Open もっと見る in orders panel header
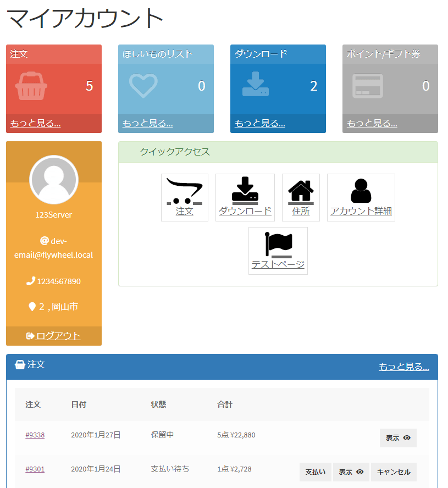Viewport: 448px width, 488px height. pos(404,367)
